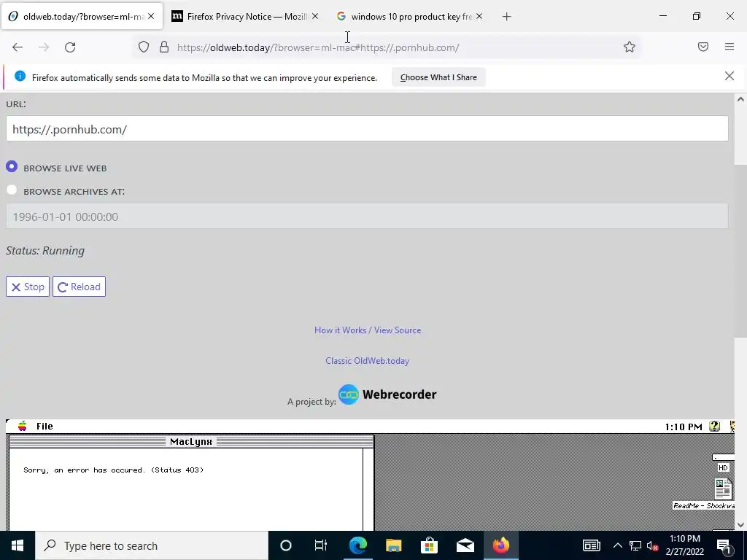The width and height of the screenshot is (747, 560).
Task: Switch to windows 10 pro product key tab
Action: [x=409, y=16]
